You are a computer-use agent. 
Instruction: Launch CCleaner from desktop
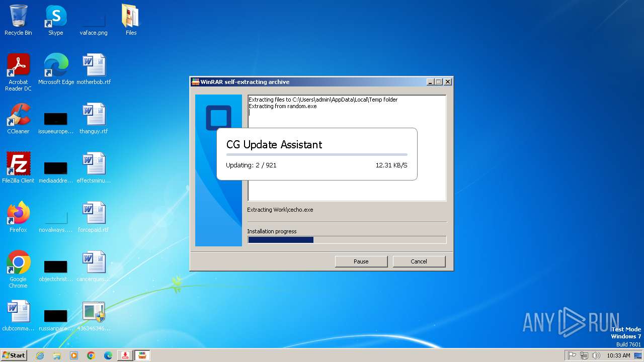point(18,119)
